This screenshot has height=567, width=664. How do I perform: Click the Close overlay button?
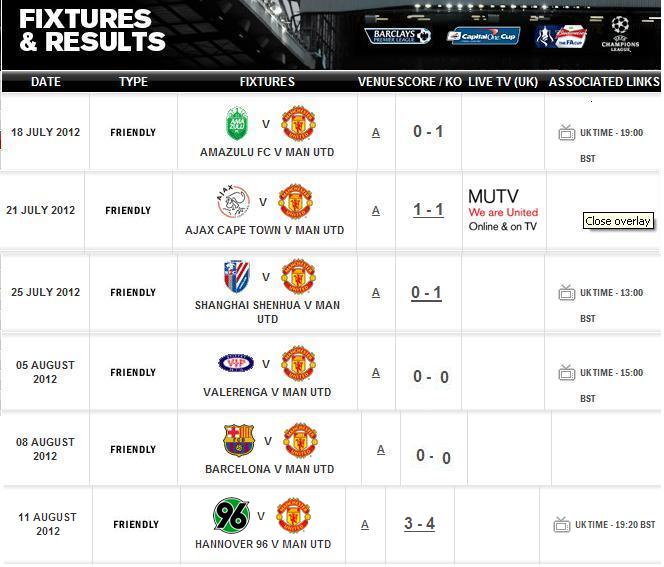[618, 221]
